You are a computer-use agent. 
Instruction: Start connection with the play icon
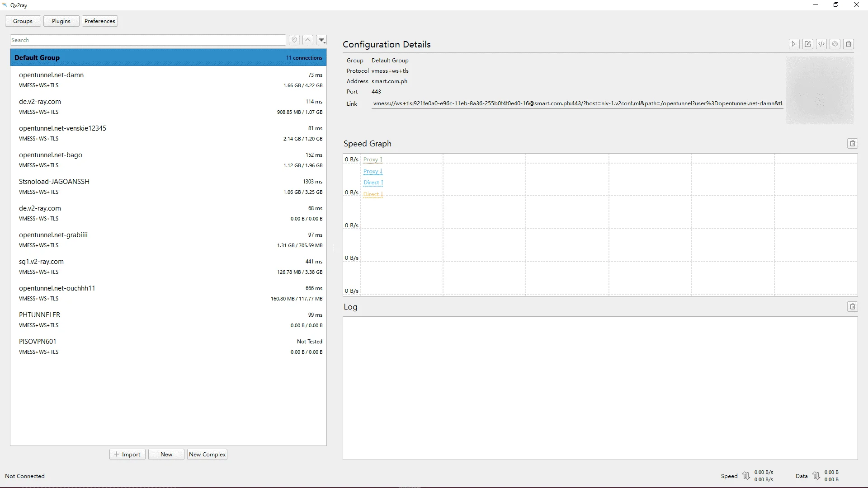[x=794, y=44]
